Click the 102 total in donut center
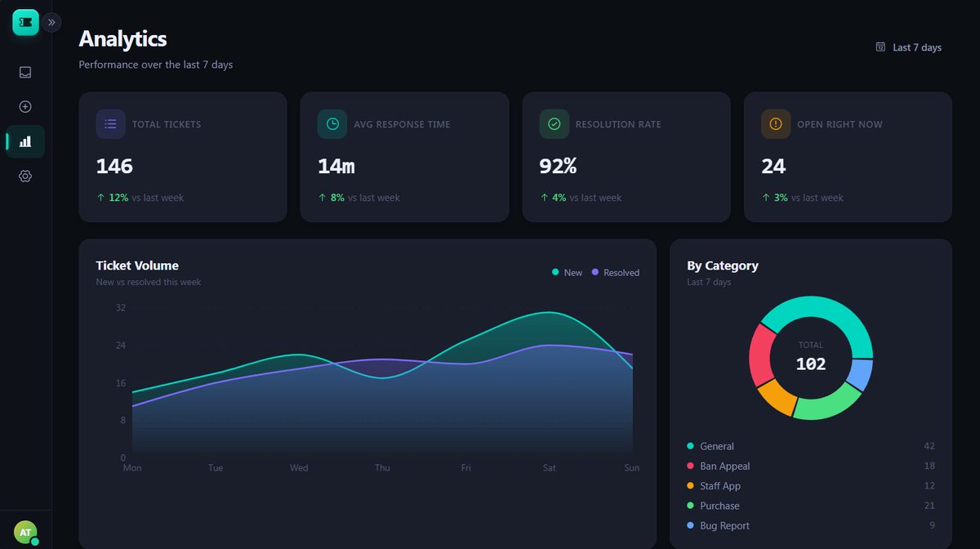 click(x=811, y=364)
